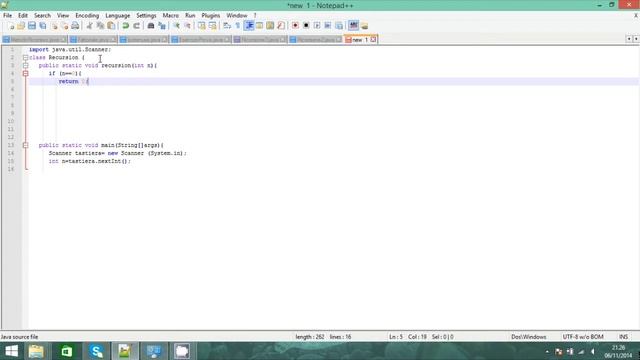
Task: Start macro recording with red dot
Action: (x=295, y=26)
